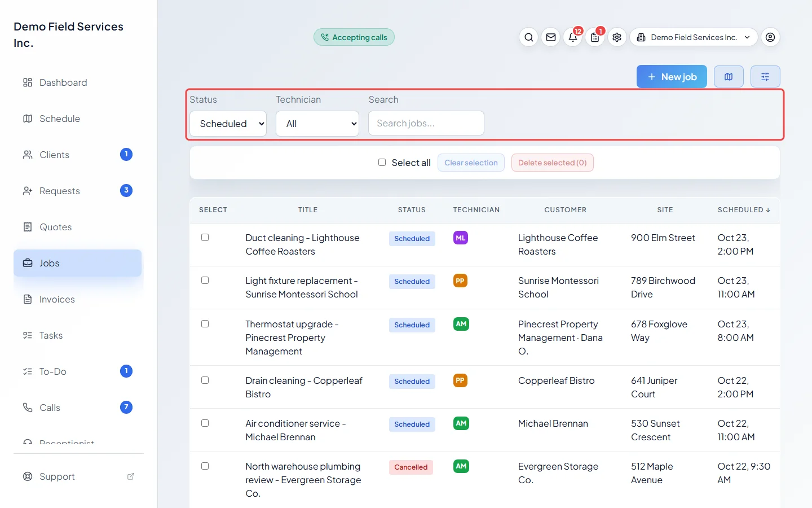Create a New job
The image size is (812, 508).
coord(672,77)
